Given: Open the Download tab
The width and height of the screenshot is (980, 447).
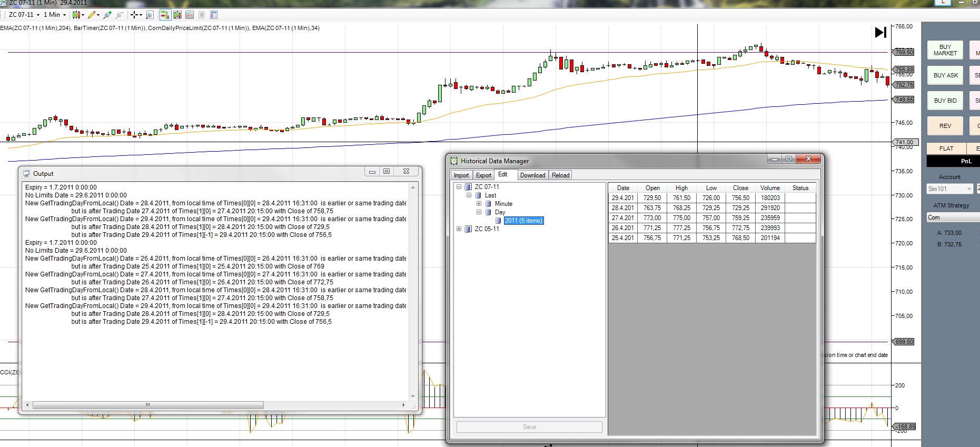Looking at the screenshot, I should (x=532, y=175).
